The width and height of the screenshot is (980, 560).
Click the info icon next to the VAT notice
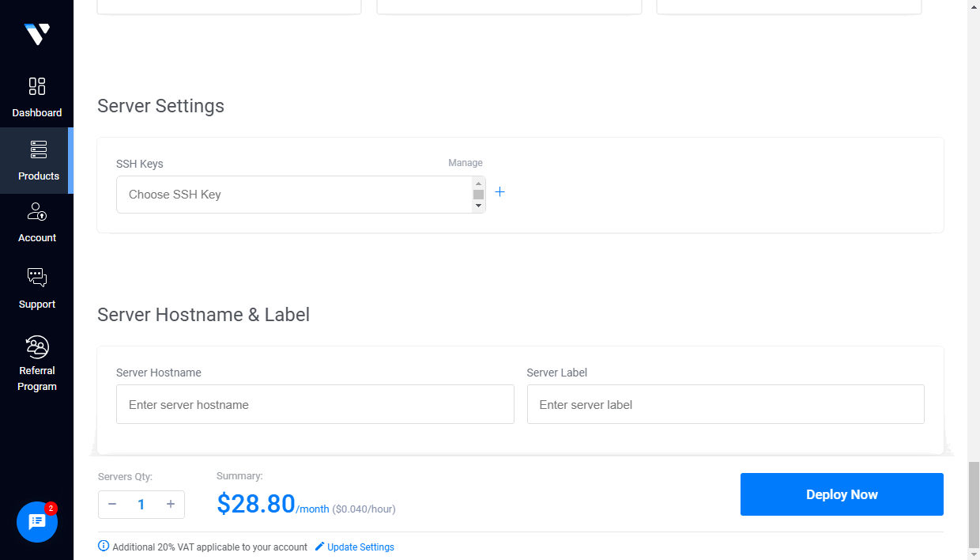(x=104, y=547)
